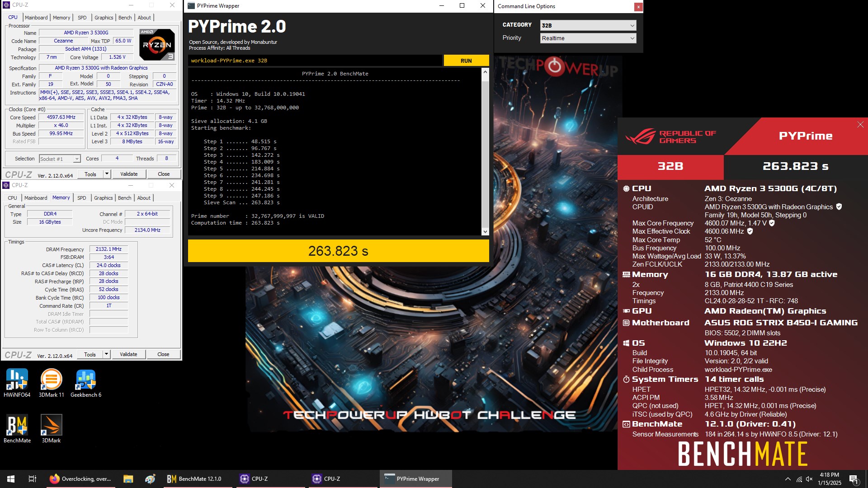Viewport: 868px width, 488px height.
Task: Switch to PYPrime Wrapper taskbar button
Action: [415, 479]
